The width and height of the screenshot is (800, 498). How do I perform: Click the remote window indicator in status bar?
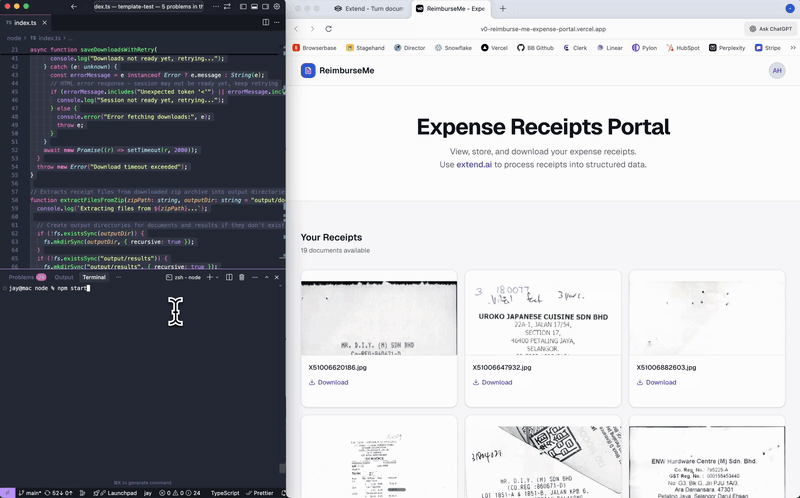[7, 493]
